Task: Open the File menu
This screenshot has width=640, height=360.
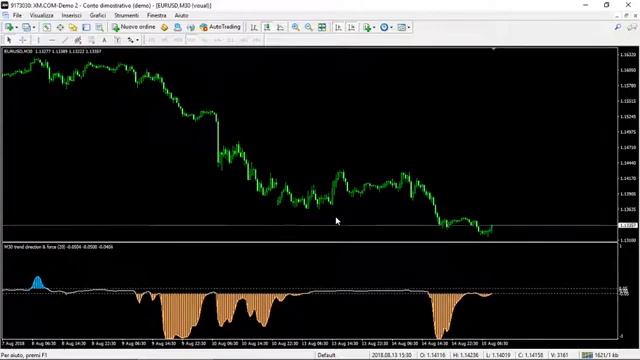Action: click(17, 15)
